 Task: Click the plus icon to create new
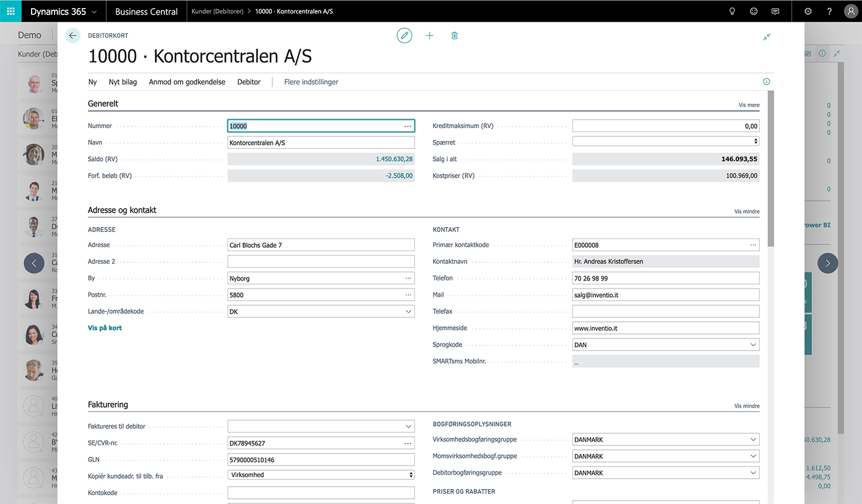pos(429,36)
